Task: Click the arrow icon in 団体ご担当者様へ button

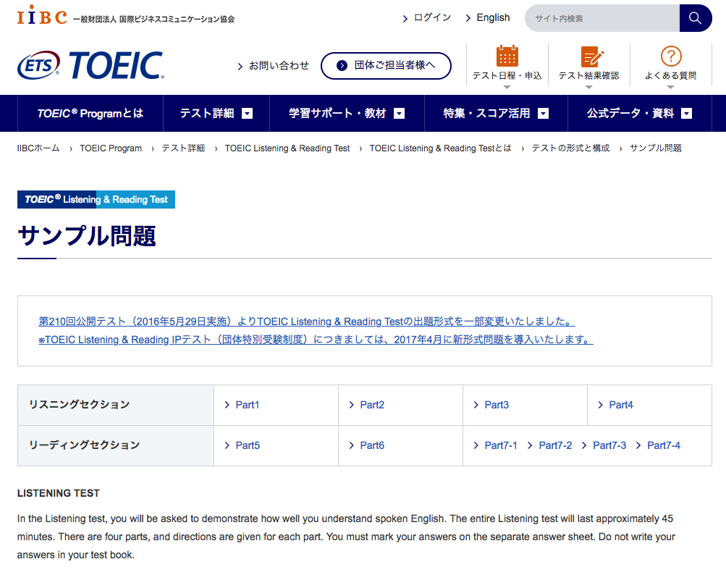Action: tap(342, 65)
